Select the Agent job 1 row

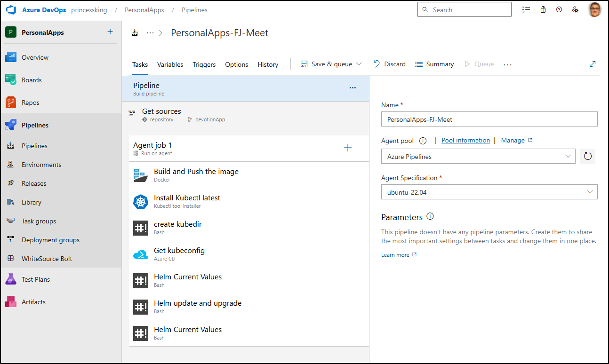(248, 149)
